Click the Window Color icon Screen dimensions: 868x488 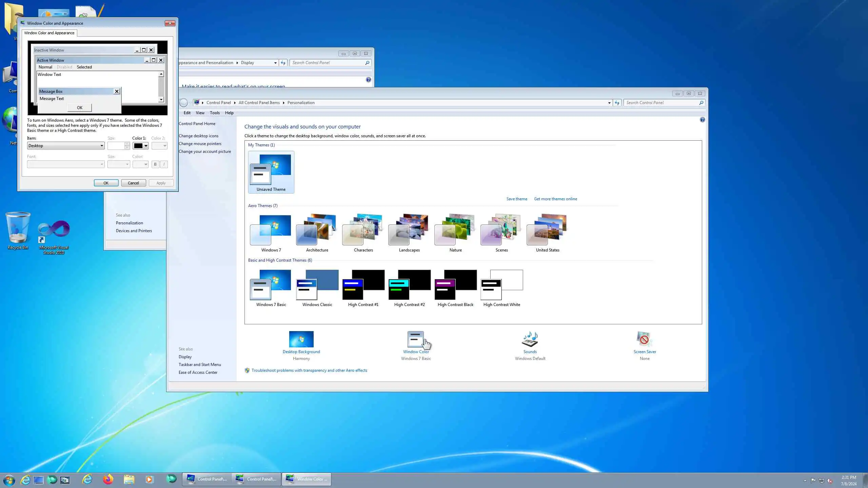click(x=416, y=340)
